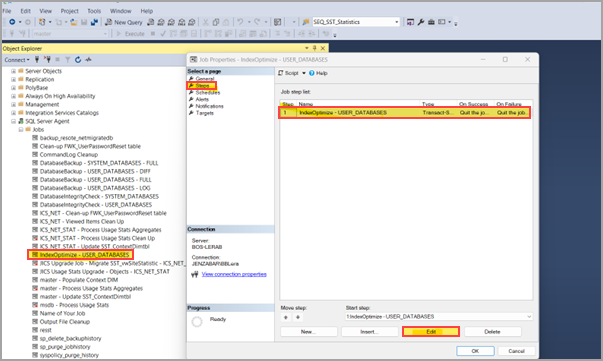This screenshot has width=603, height=361.
Task: Click the Undo toolbar icon
Action: (240, 22)
